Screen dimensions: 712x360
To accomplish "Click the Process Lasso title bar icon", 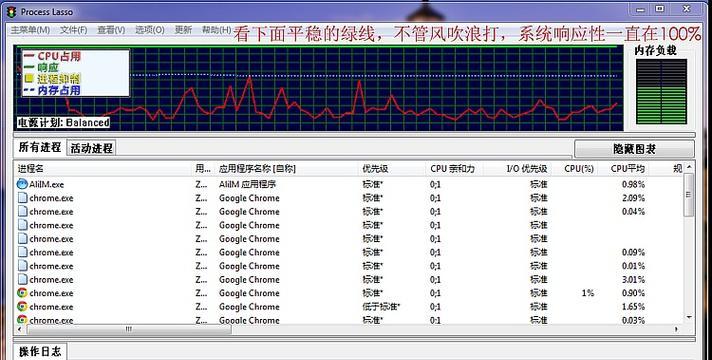I will coord(11,12).
